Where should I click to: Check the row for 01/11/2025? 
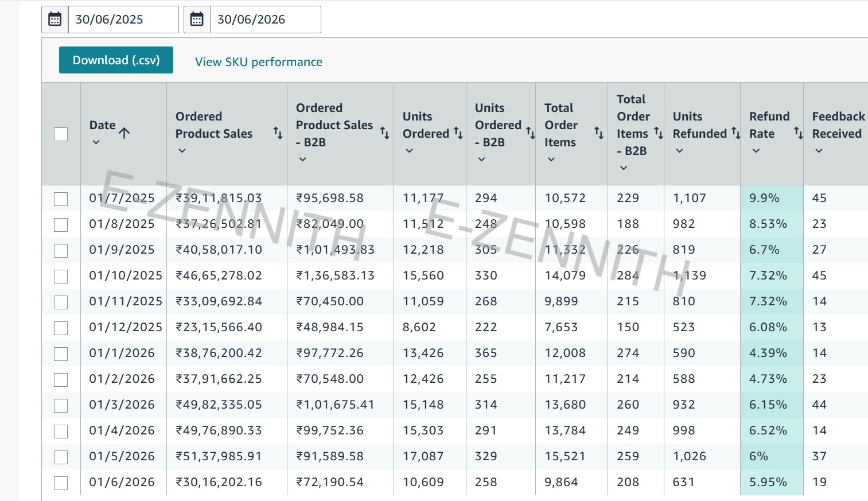pos(61,302)
